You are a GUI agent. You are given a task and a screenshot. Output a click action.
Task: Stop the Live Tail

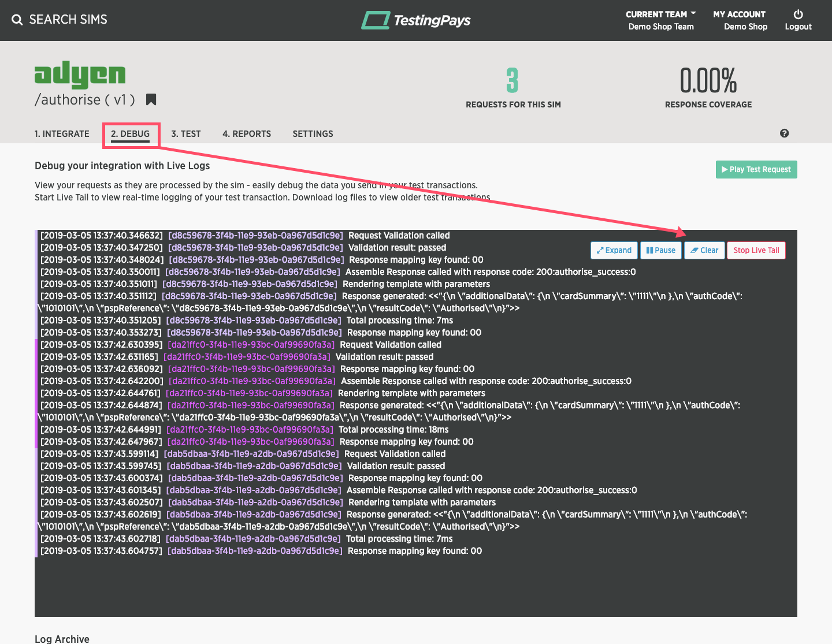click(756, 250)
